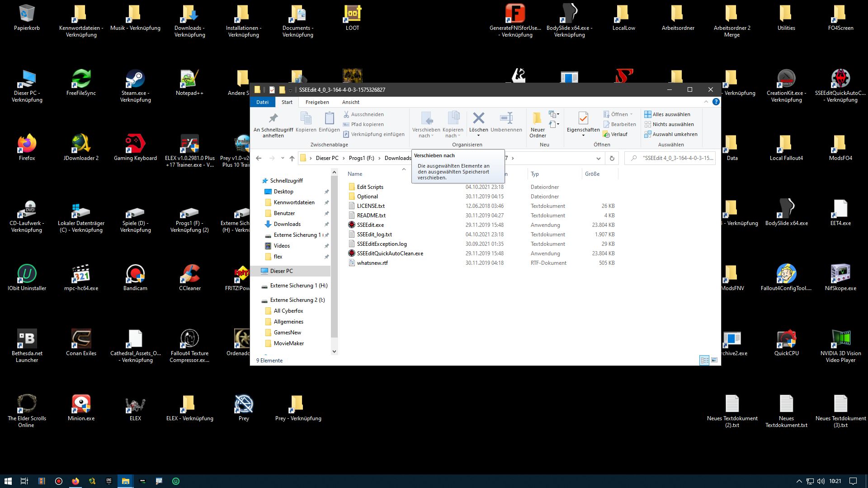
Task: Open the SSEEdit.exe application file
Action: click(370, 225)
